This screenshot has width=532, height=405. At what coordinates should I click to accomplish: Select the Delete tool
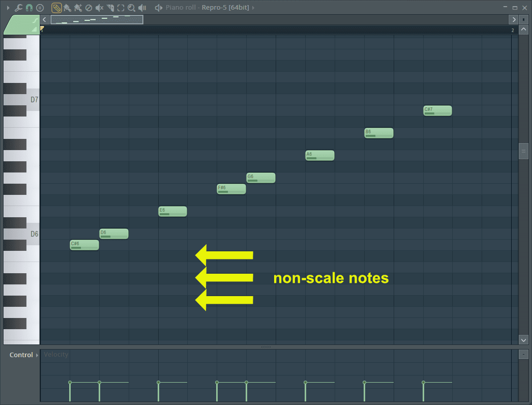coord(87,8)
